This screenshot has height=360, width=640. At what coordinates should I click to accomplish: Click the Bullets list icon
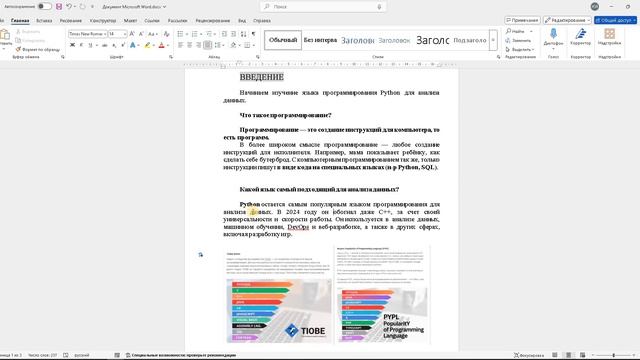coord(180,34)
